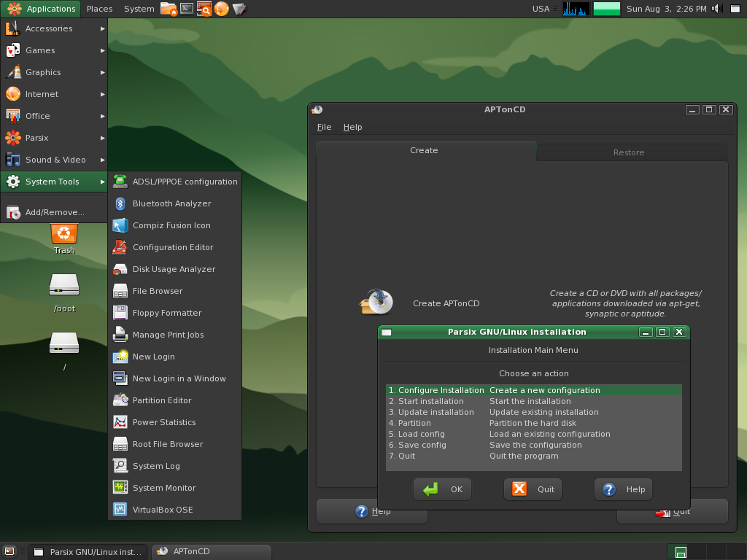747x560 pixels.
Task: Click the Help button of the APTonCD window
Action: coord(372,511)
